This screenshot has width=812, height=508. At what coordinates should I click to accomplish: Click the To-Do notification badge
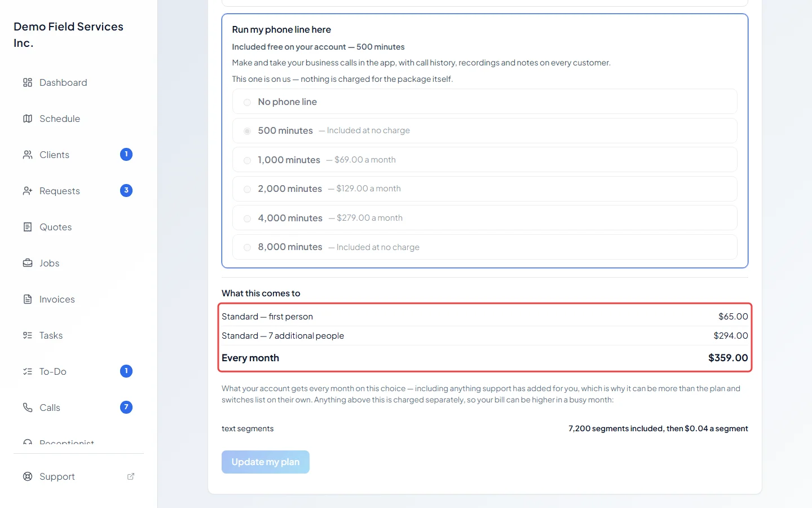[126, 371]
